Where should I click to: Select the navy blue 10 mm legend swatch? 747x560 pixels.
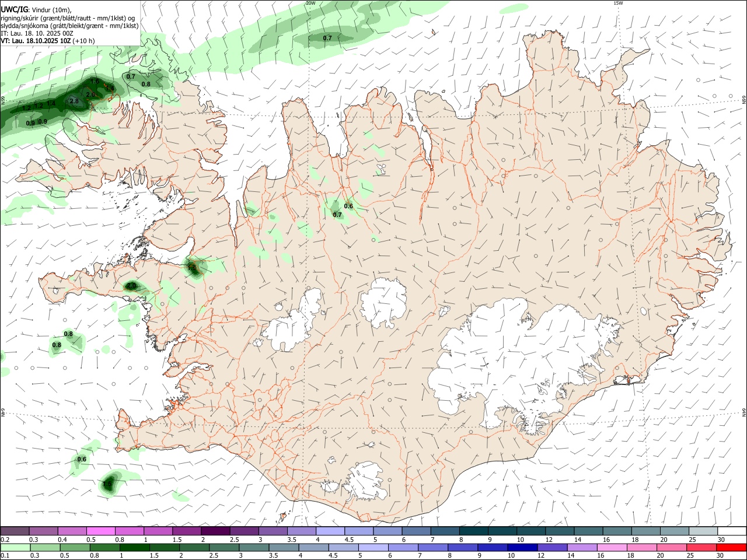click(x=522, y=547)
